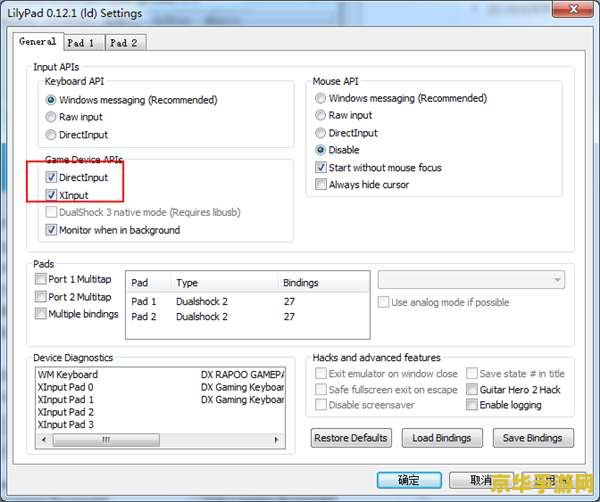This screenshot has width=600, height=502.
Task: Click the diagnostics scroll right arrow
Action: coord(276,440)
